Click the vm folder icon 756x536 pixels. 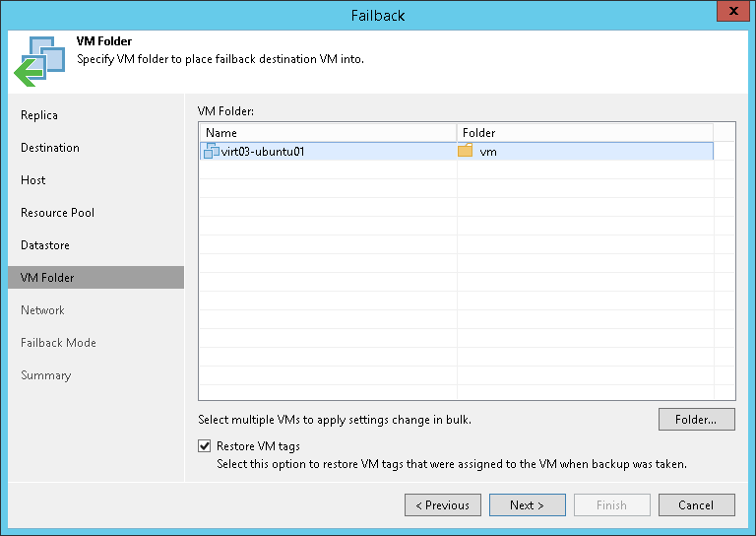(466, 151)
